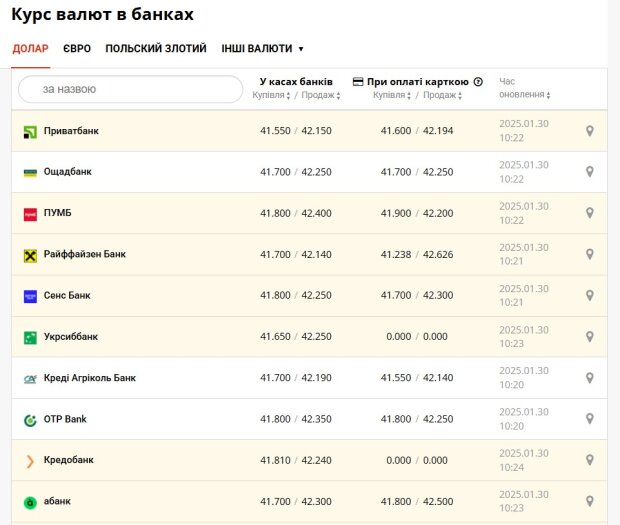The image size is (620, 525).
Task: Open the Ощадбанк bank link
Action: 68,172
